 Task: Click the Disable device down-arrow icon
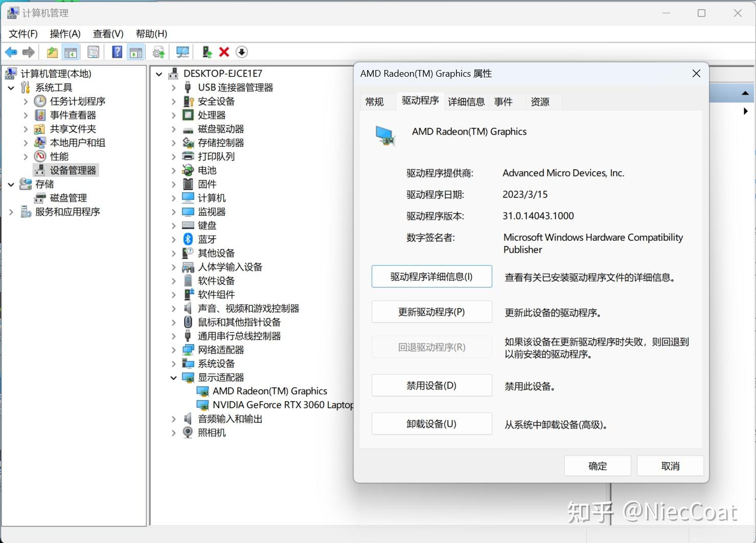click(x=241, y=52)
